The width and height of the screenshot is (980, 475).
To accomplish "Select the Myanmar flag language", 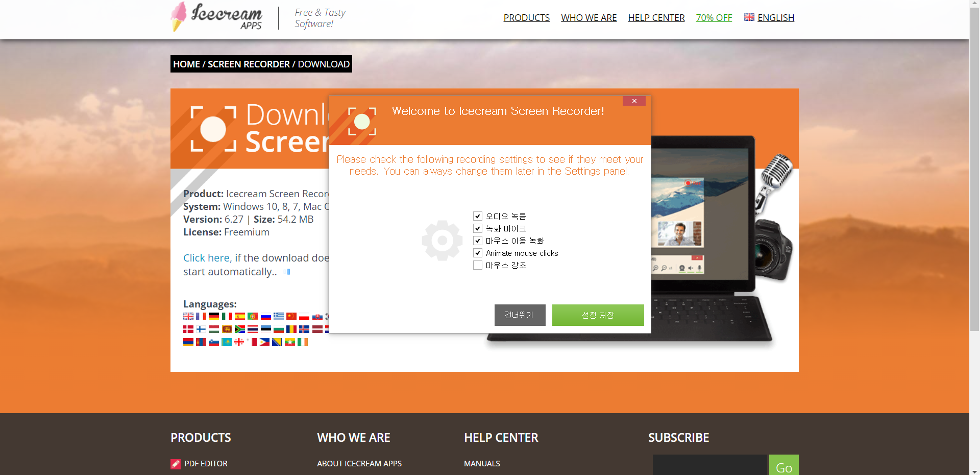I will tap(290, 342).
